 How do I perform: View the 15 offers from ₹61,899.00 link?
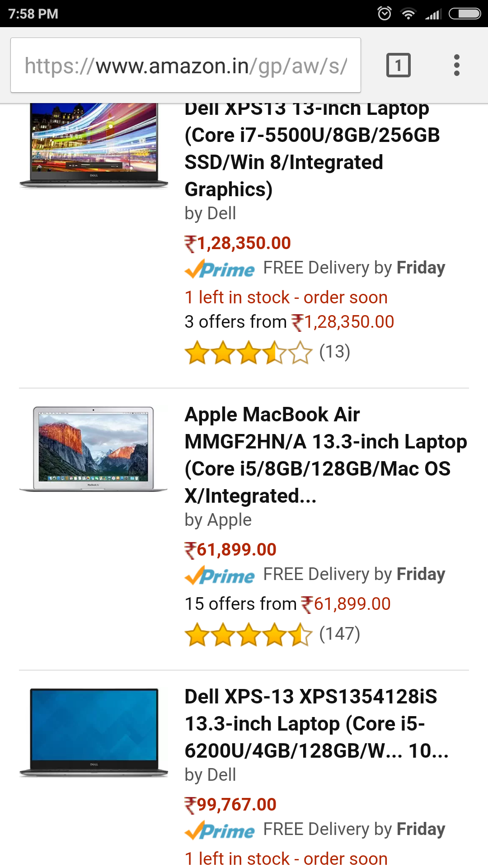coord(287,604)
